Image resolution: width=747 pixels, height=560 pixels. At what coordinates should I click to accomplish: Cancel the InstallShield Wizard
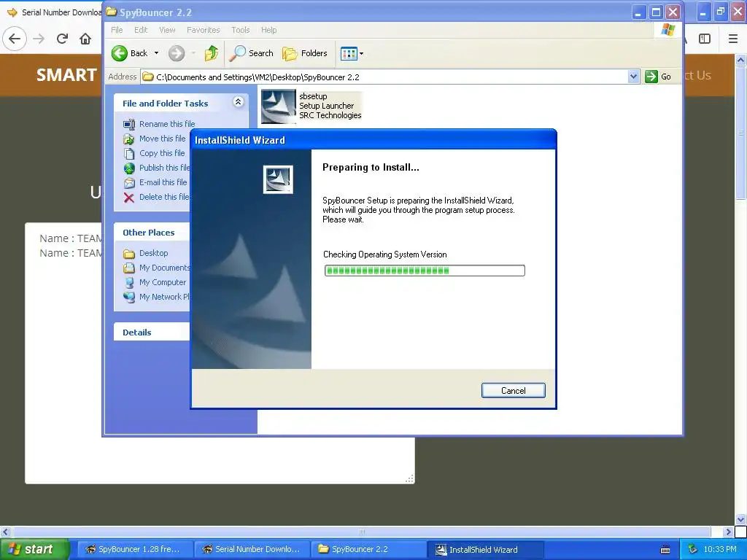click(x=513, y=391)
